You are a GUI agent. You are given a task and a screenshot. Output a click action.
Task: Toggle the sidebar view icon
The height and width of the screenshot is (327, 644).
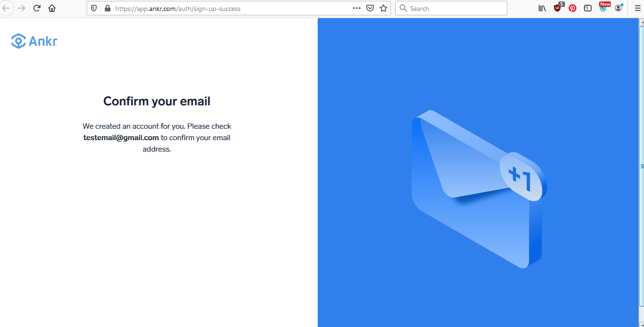(588, 8)
